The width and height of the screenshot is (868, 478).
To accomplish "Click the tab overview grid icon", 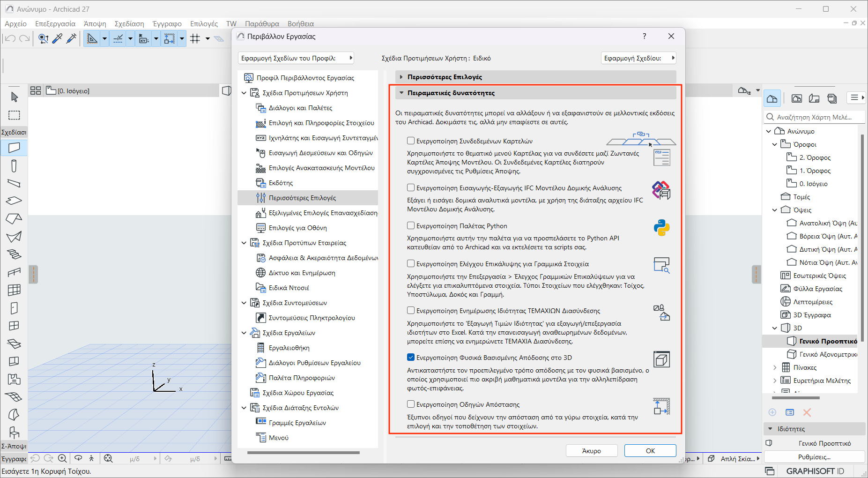I will tap(36, 90).
